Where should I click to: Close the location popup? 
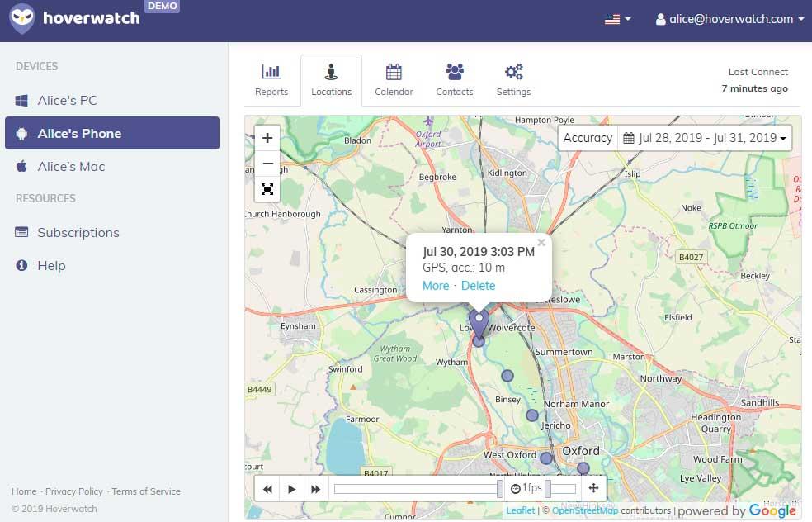pyautogui.click(x=541, y=243)
